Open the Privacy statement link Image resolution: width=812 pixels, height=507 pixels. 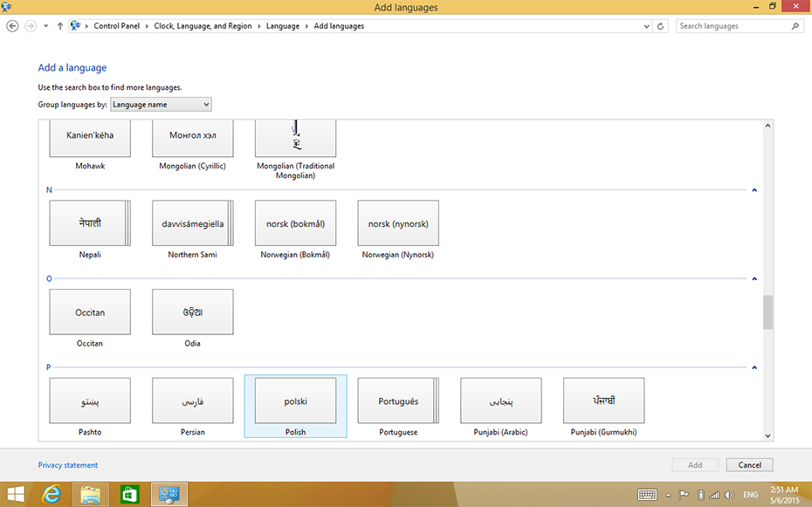(68, 465)
